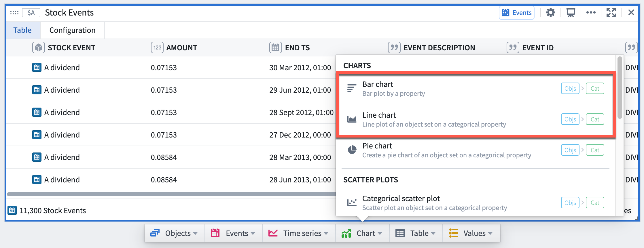Click event icon in 30 Mar 2012 row
This screenshot has width=644, height=248.
click(37, 68)
